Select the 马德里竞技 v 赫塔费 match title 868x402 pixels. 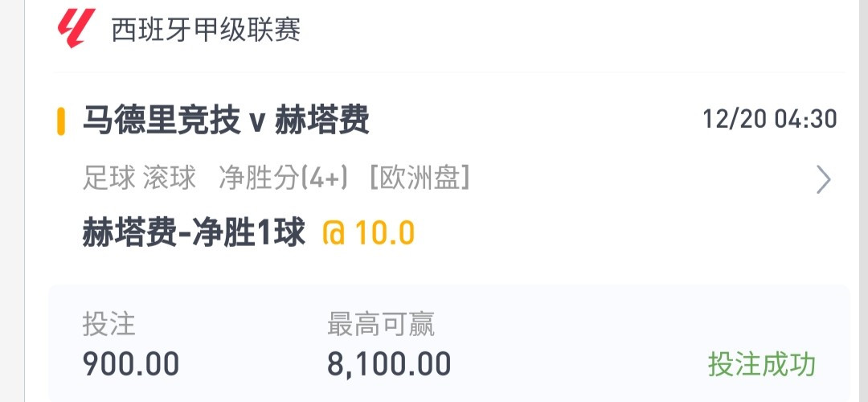(x=226, y=120)
